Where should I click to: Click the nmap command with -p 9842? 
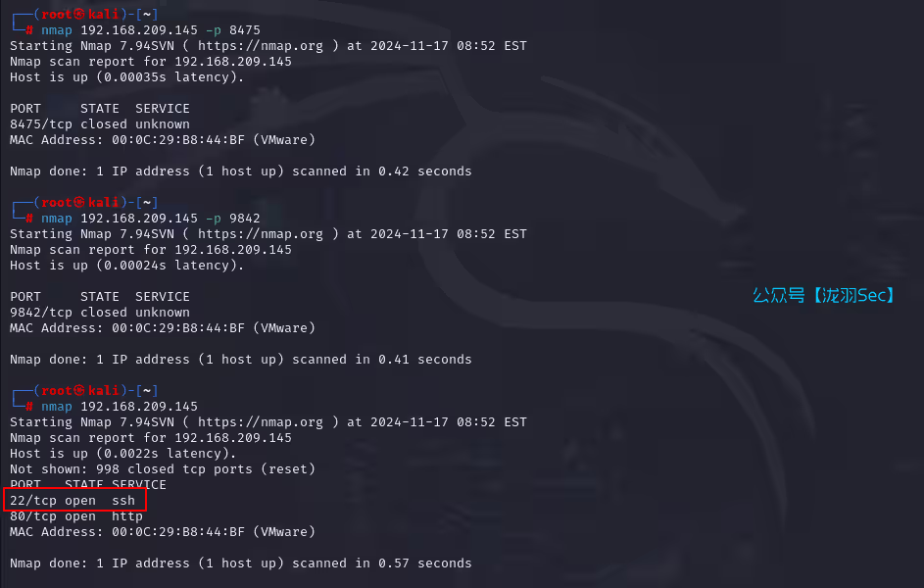pos(150,218)
